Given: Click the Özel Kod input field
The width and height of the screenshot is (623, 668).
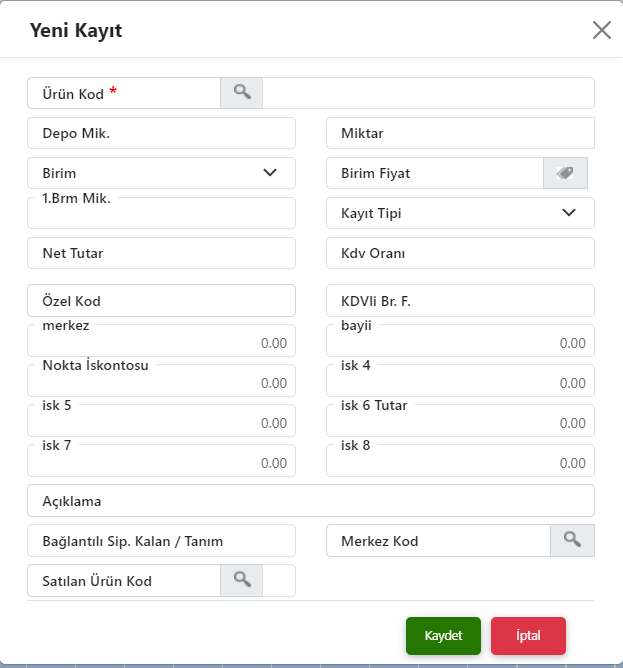Looking at the screenshot, I should tap(162, 301).
